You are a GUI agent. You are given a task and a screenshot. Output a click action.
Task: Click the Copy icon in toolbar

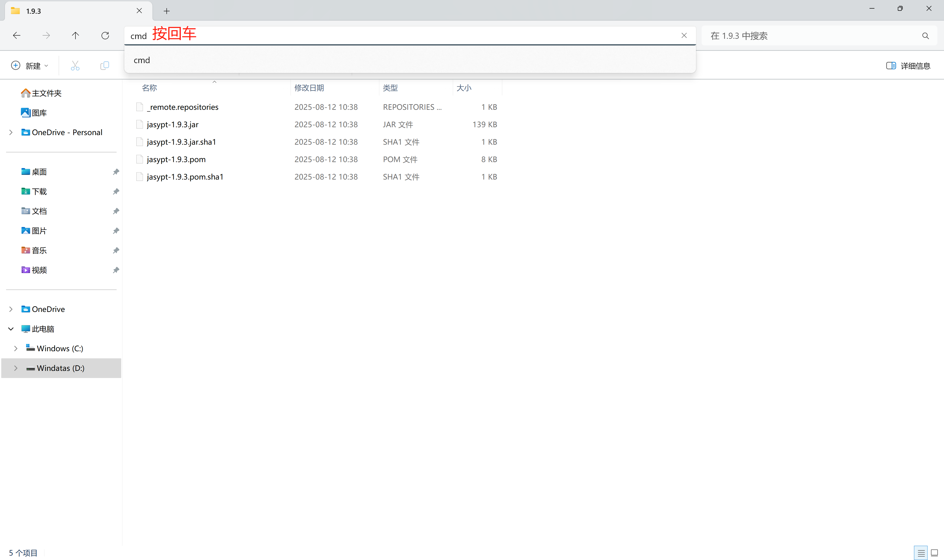(104, 66)
